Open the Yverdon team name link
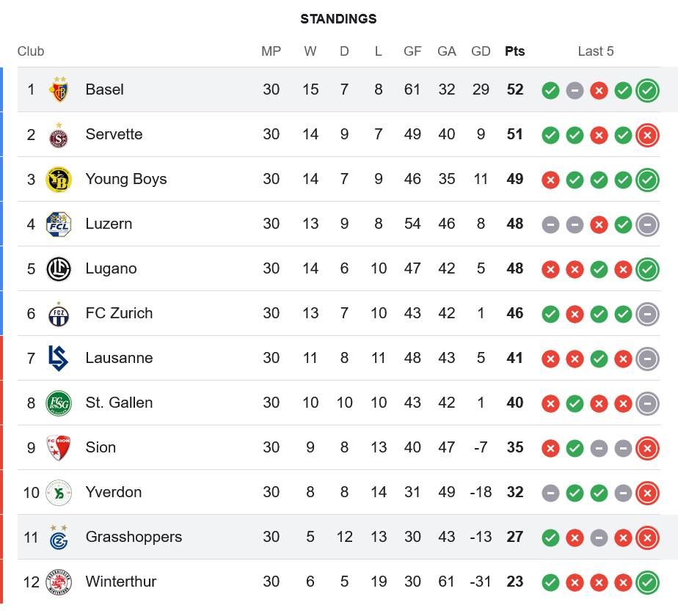Image resolution: width=678 pixels, height=616 pixels. coord(114,492)
